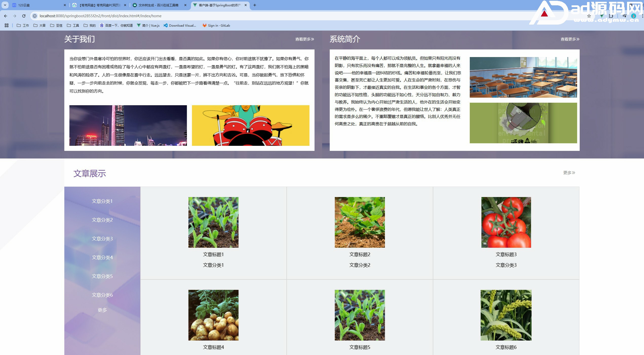The height and width of the screenshot is (355, 644).
Task: Reload the current page
Action: 24,16
